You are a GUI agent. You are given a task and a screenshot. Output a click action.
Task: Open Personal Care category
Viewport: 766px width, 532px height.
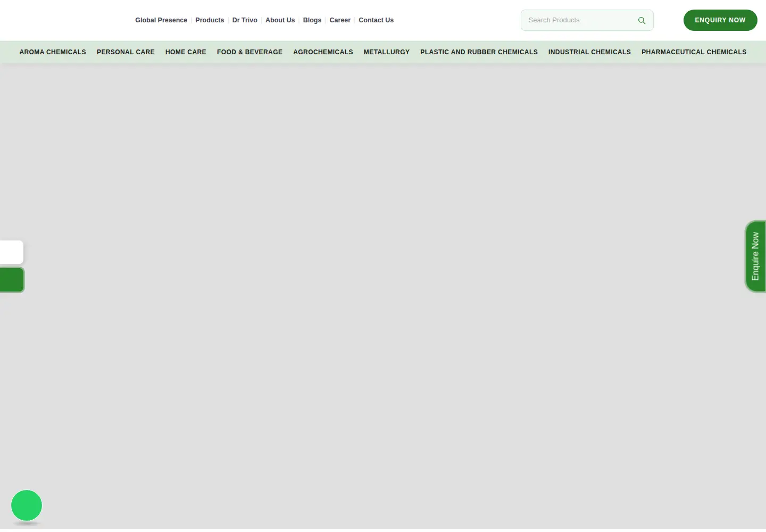[126, 52]
